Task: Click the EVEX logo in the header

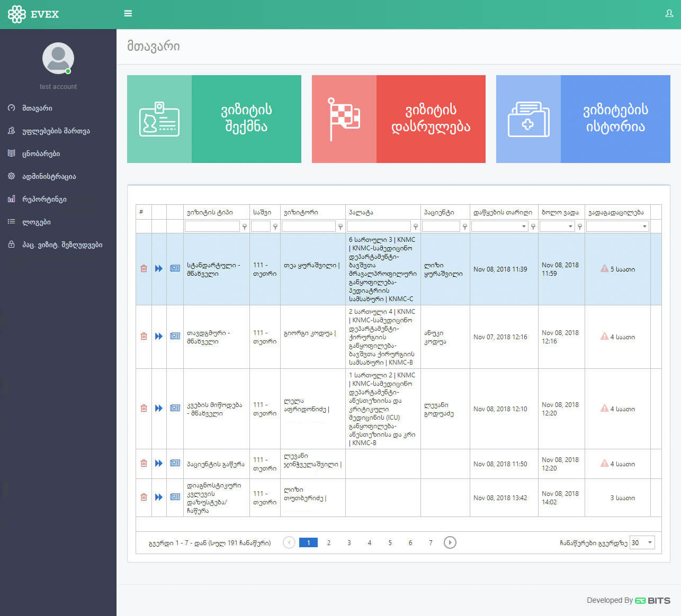Action: pos(33,14)
